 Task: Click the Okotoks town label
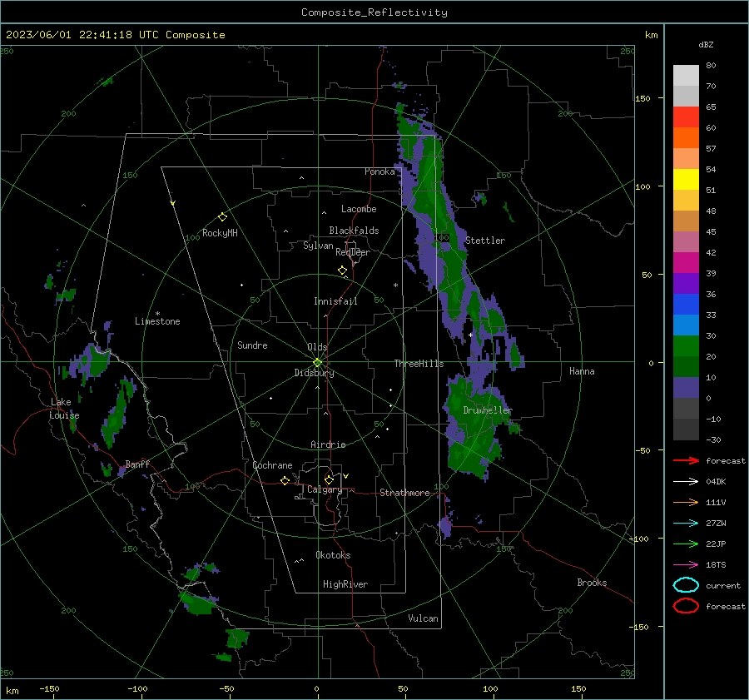pos(333,555)
